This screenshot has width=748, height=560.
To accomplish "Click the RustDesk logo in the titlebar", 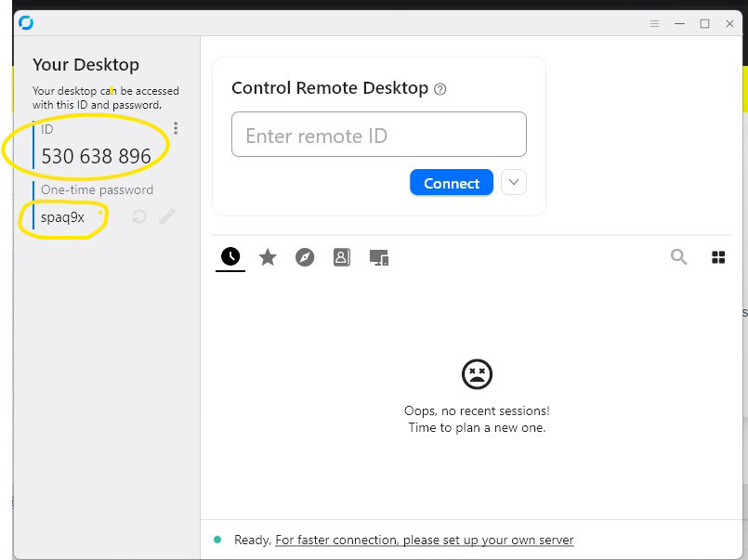I will 26,22.
